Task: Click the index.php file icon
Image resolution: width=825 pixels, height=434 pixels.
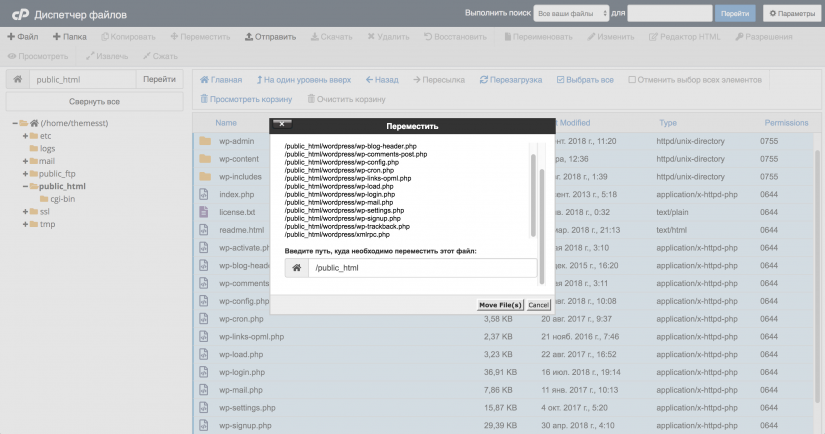Action: pos(204,194)
